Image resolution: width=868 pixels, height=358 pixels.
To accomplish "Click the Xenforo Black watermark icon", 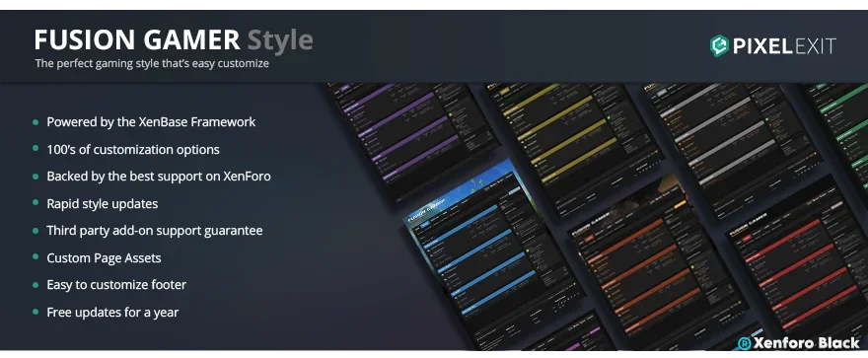I will click(x=745, y=343).
